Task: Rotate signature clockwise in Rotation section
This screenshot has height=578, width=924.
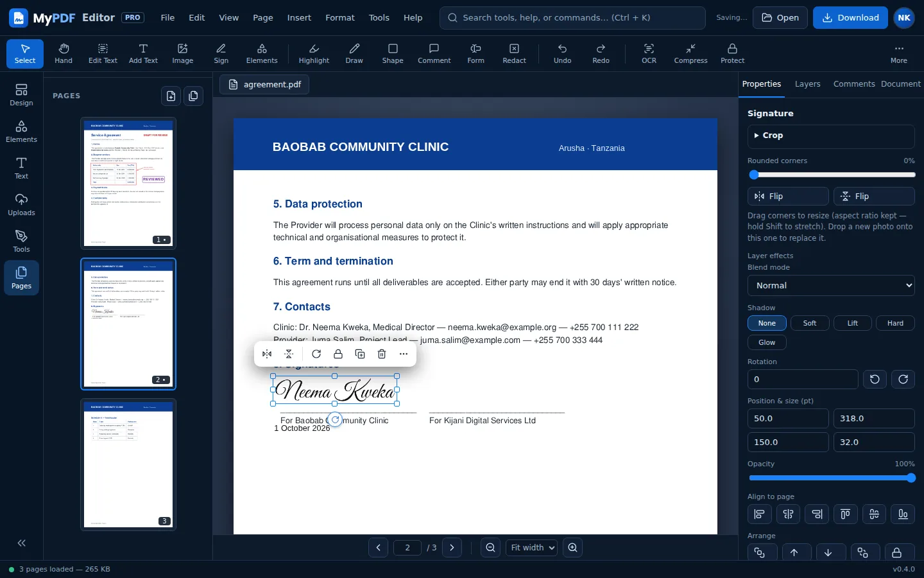Action: click(x=903, y=379)
